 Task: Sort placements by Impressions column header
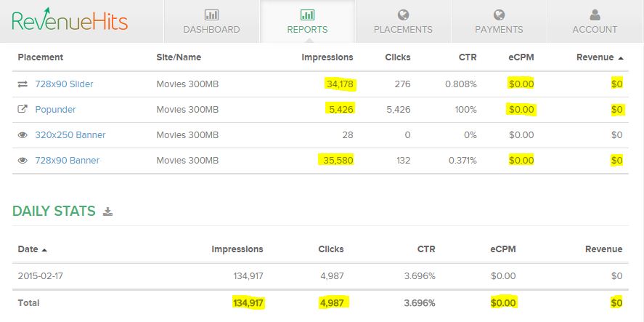tap(327, 57)
